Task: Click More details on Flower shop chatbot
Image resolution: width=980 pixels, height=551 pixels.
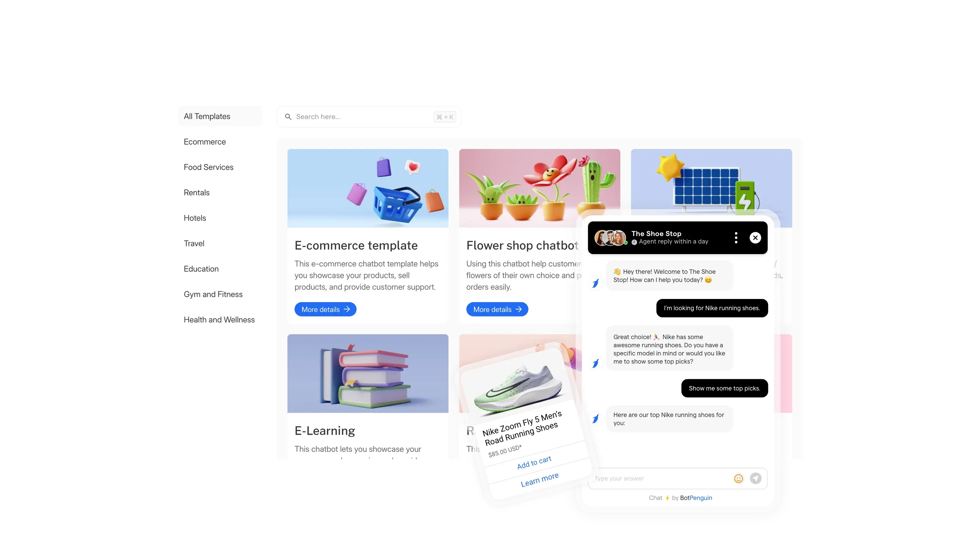Action: [x=497, y=309]
